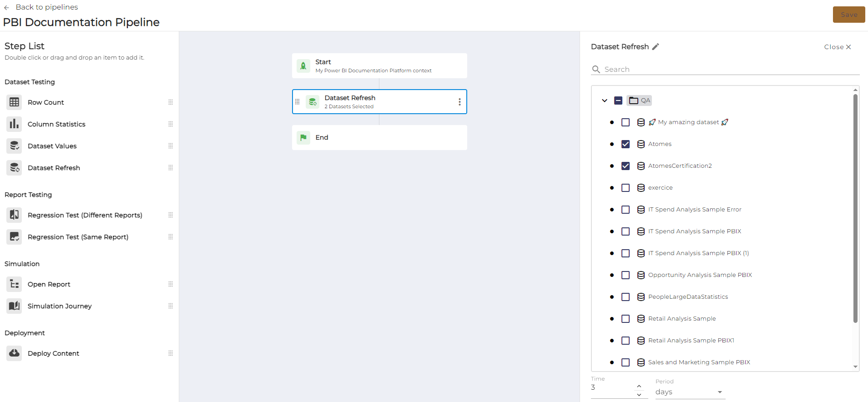
Task: Click the Simulation Journey book icon
Action: click(x=14, y=306)
